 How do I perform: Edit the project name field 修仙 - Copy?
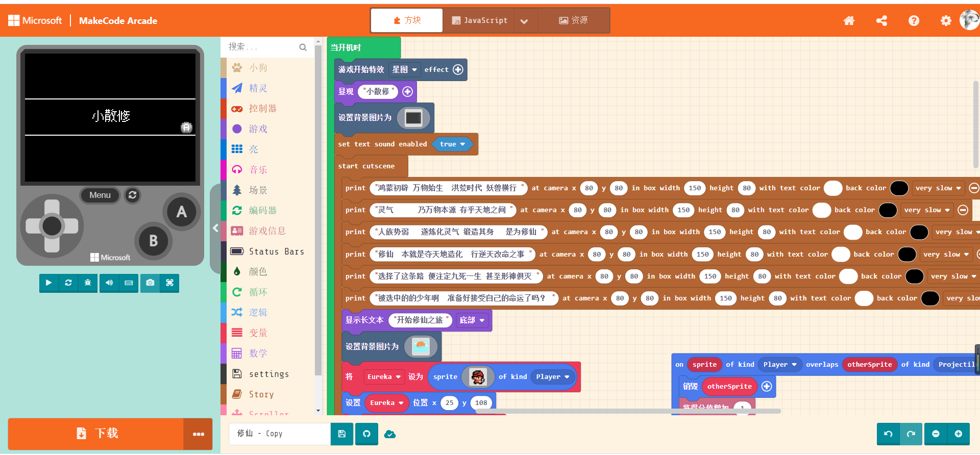pos(280,434)
